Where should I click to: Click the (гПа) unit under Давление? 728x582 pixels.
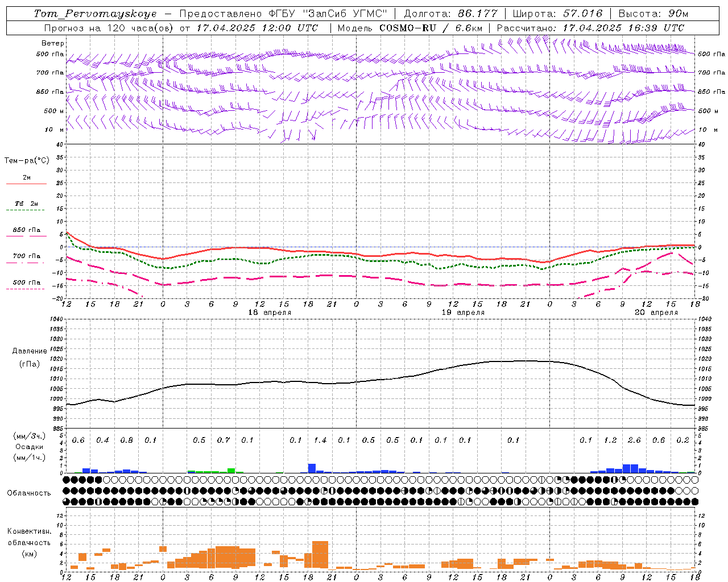click(x=29, y=364)
